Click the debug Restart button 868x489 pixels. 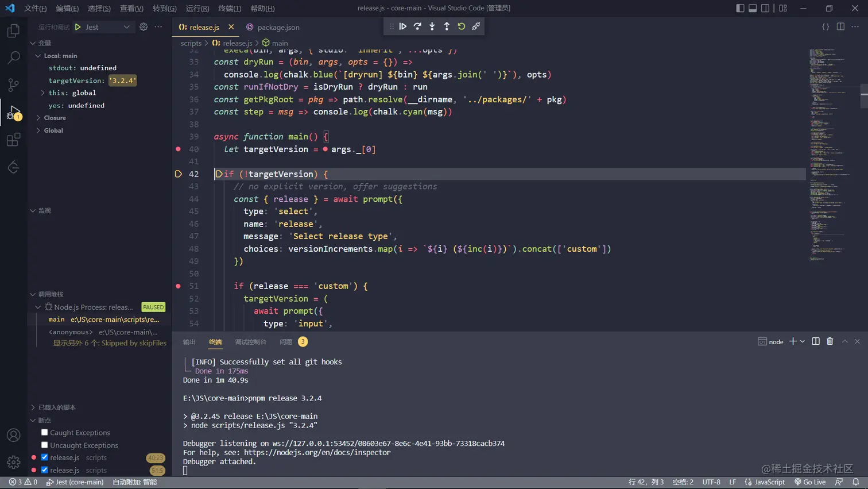point(462,26)
